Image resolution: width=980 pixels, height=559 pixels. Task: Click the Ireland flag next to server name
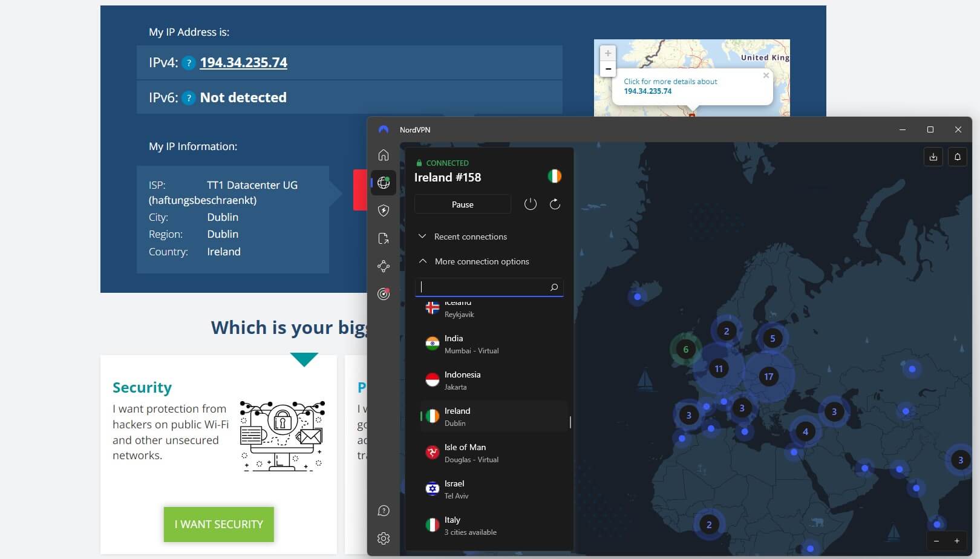pos(555,176)
